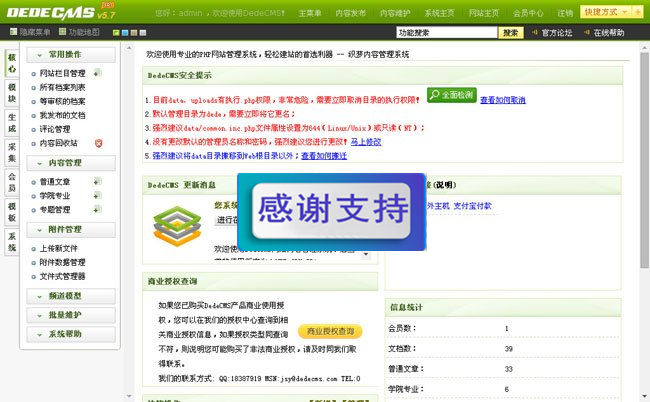Click the sidebar scroll down arrow

pos(129,397)
